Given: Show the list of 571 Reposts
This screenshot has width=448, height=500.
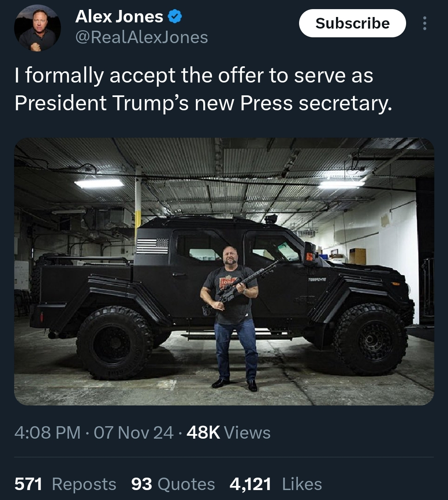Looking at the screenshot, I should (65, 484).
